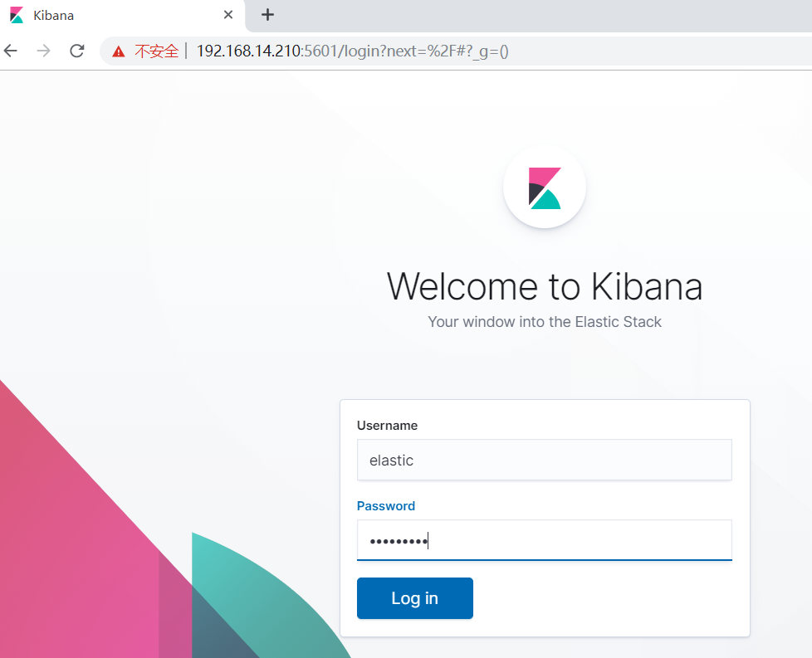The height and width of the screenshot is (658, 812).
Task: Select the Kibana browser tab
Action: click(x=122, y=16)
